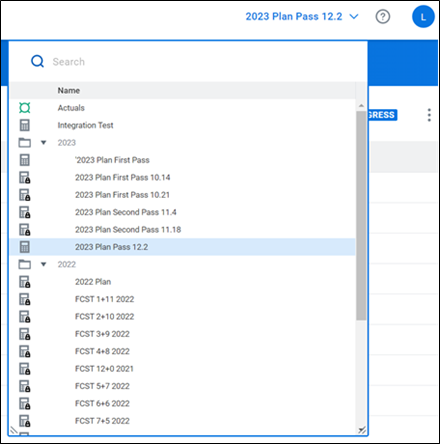Click the help question mark icon
The height and width of the screenshot is (444, 440).
(383, 16)
